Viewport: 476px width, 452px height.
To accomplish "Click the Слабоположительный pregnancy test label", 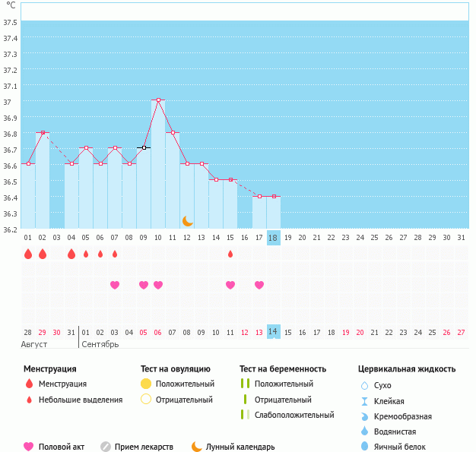I will (294, 415).
